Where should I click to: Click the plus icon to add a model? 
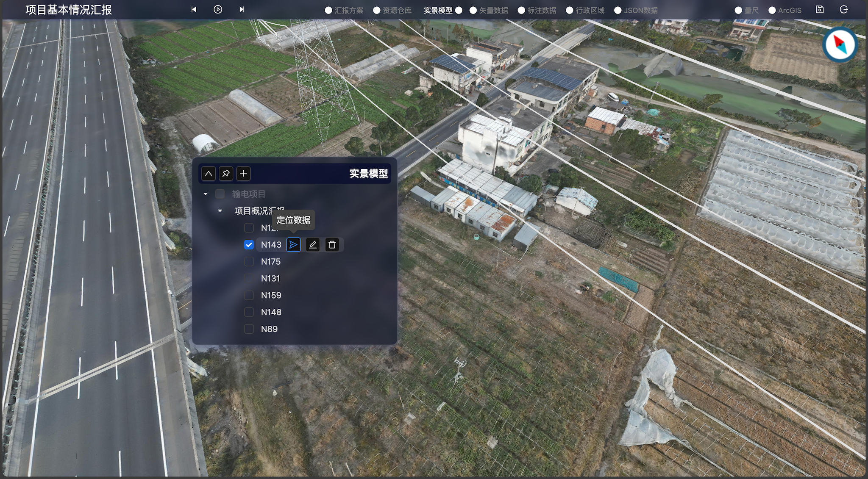[x=243, y=173]
